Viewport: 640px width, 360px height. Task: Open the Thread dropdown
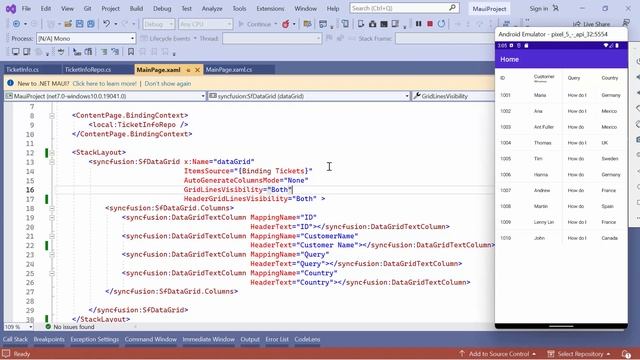pyautogui.click(x=272, y=38)
